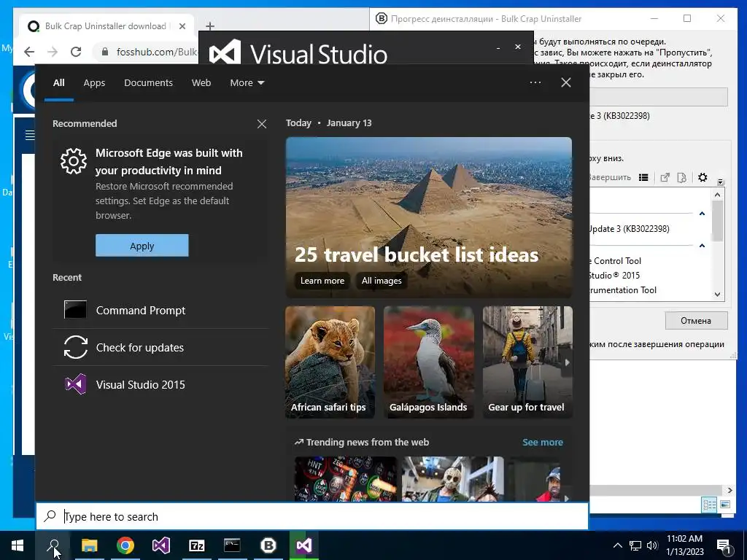The image size is (747, 560).
Task: Click the progress bar in the uninstaller window
Action: [x=659, y=97]
